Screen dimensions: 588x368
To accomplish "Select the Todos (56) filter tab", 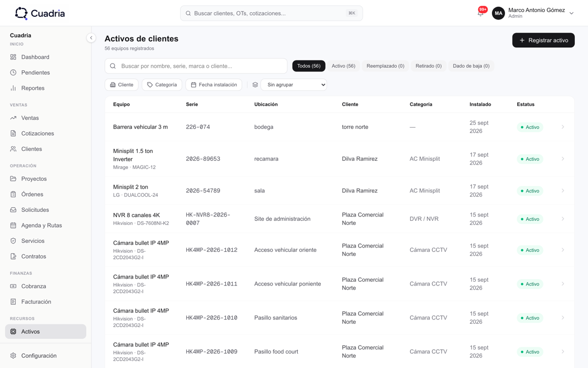I will 309,66.
